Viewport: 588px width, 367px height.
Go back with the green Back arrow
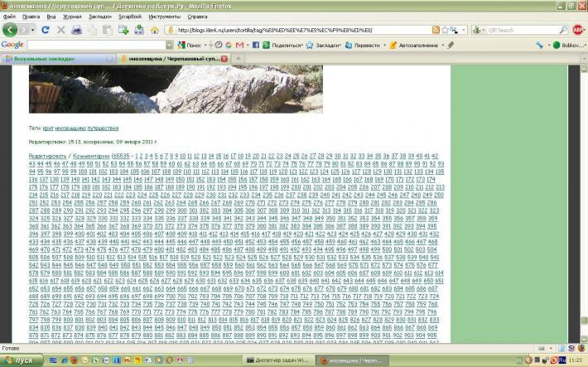tap(10, 30)
